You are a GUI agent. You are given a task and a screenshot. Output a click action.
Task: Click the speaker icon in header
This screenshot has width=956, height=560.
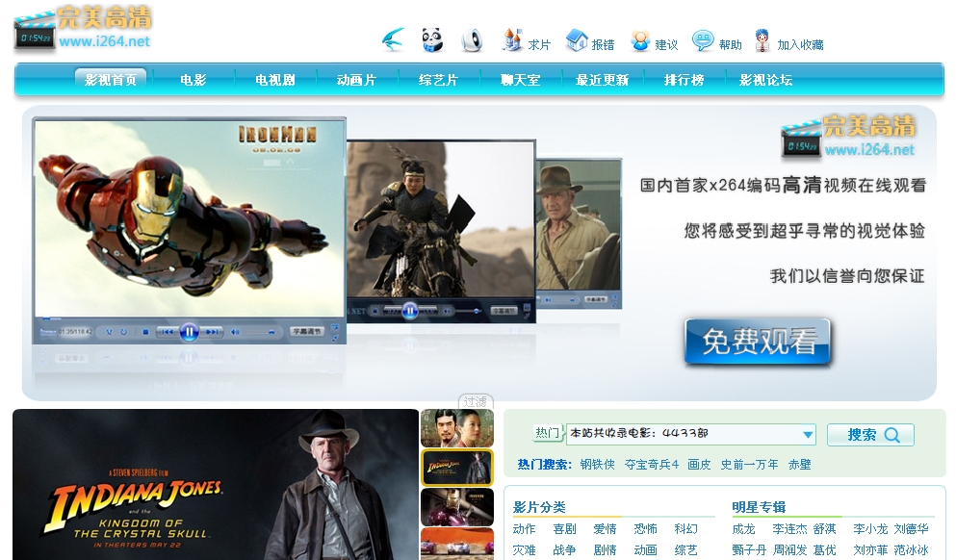[472, 40]
